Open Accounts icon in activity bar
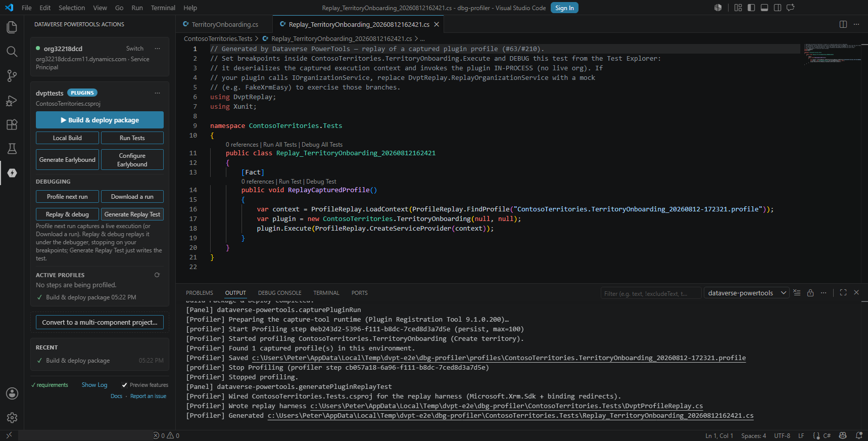 [x=12, y=393]
